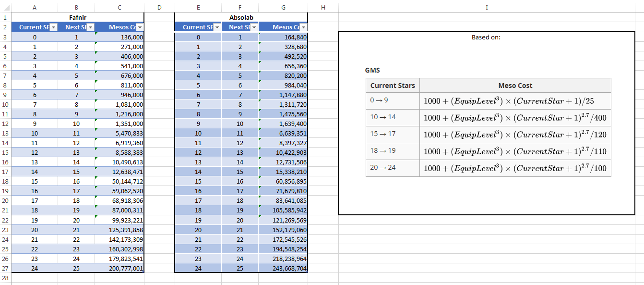Select Absolab cost cell 984,040

pos(283,85)
